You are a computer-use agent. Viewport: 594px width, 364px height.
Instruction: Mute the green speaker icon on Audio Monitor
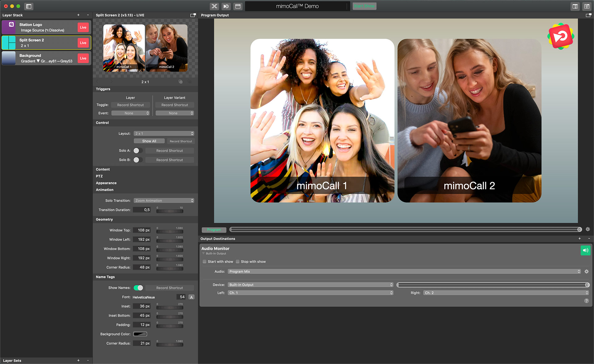[585, 250]
